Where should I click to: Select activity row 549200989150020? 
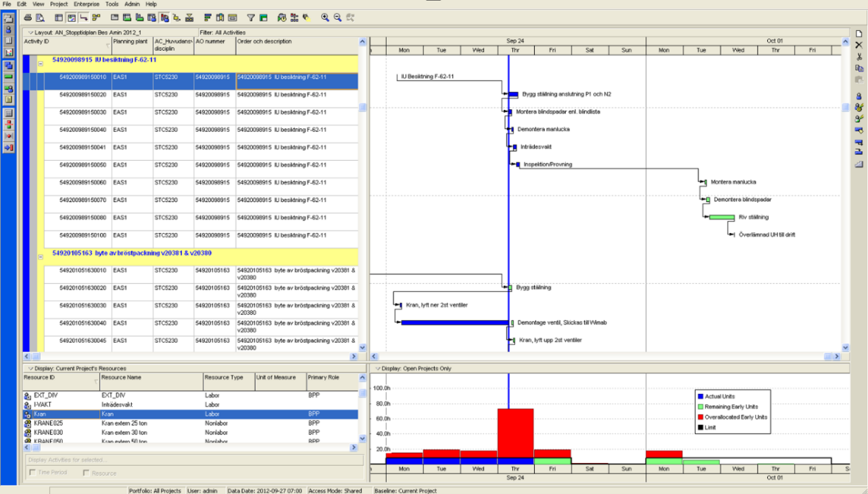click(190, 99)
